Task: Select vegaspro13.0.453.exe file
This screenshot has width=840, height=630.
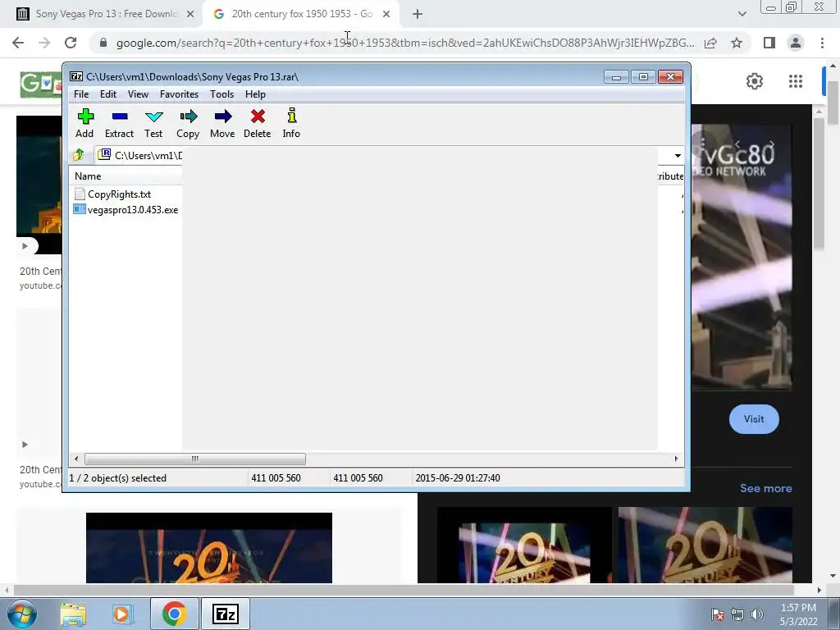Action: 126,209
